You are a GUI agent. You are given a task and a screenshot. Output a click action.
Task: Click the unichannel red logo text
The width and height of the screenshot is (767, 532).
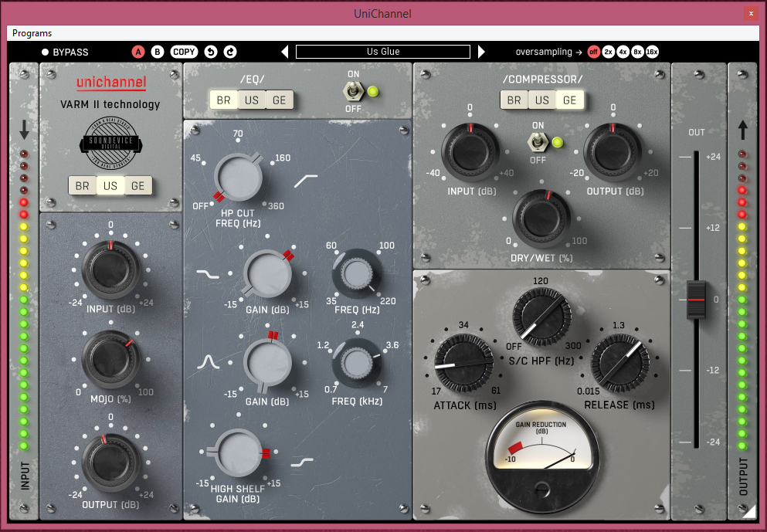tap(111, 82)
